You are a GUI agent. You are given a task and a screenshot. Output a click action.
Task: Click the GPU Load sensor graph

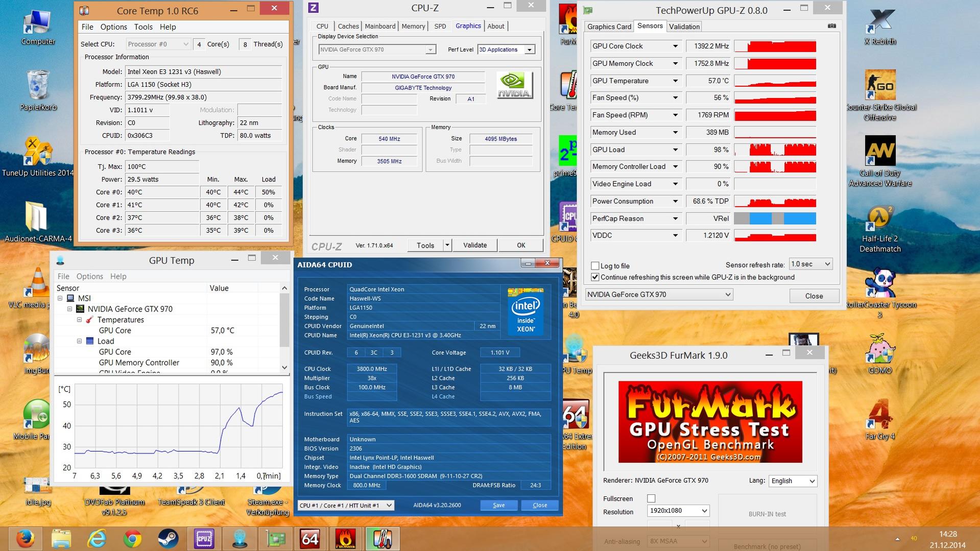pos(775,150)
